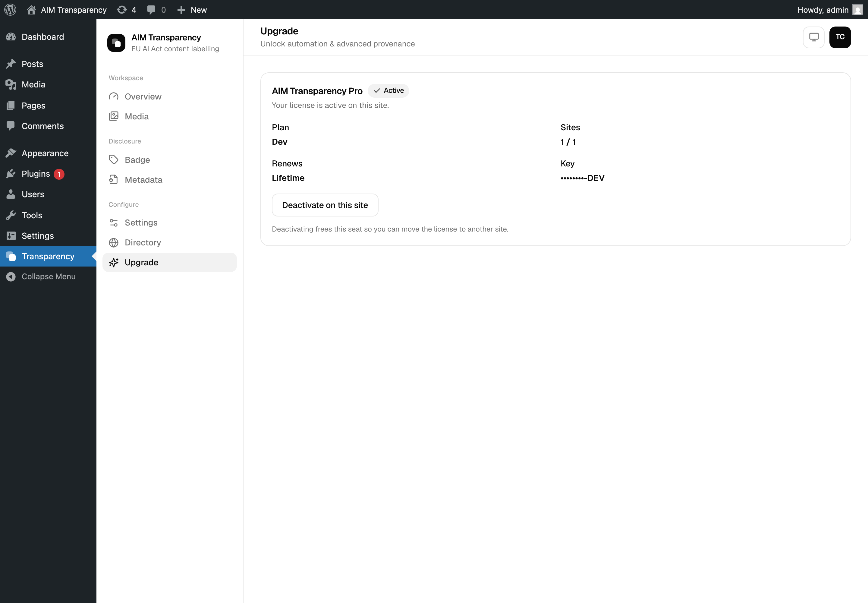Open the plugin Settings configure page
The image size is (868, 603).
(170, 223)
